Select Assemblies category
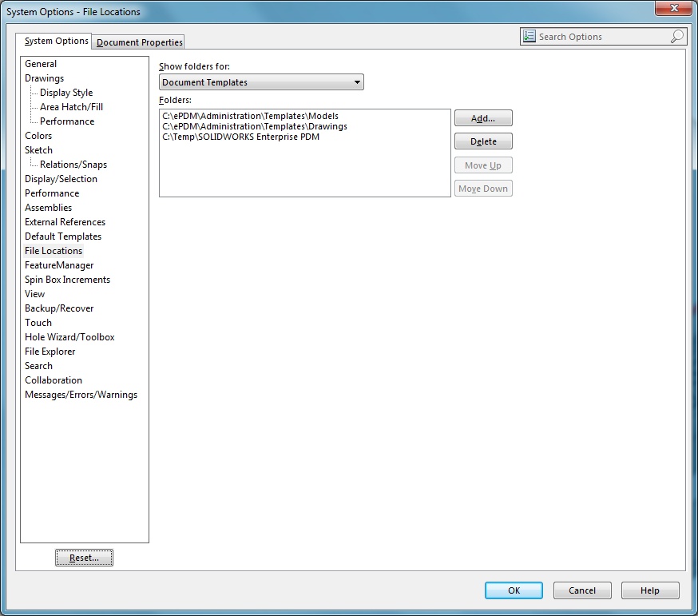Viewport: 698px width, 616px height. (48, 208)
